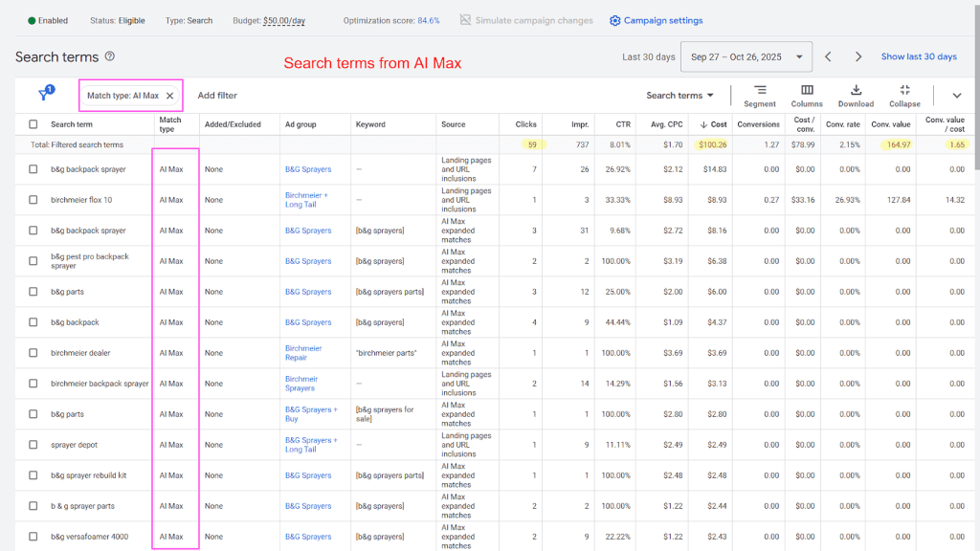The width and height of the screenshot is (980, 551).
Task: Click Type: Search label
Action: pos(189,21)
